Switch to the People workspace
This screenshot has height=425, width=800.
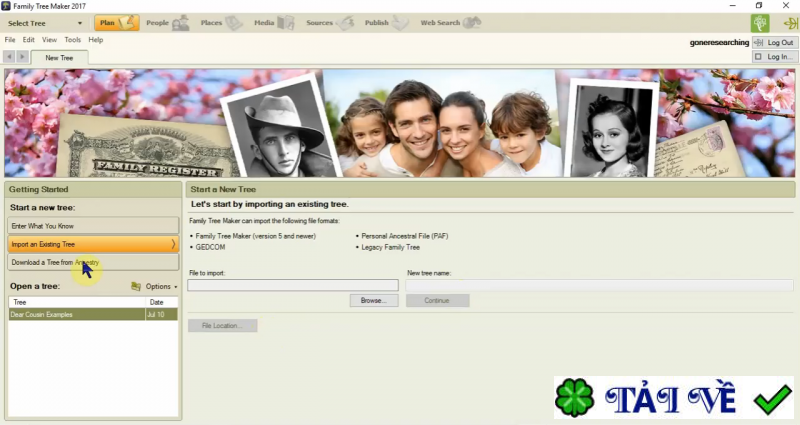(x=167, y=22)
